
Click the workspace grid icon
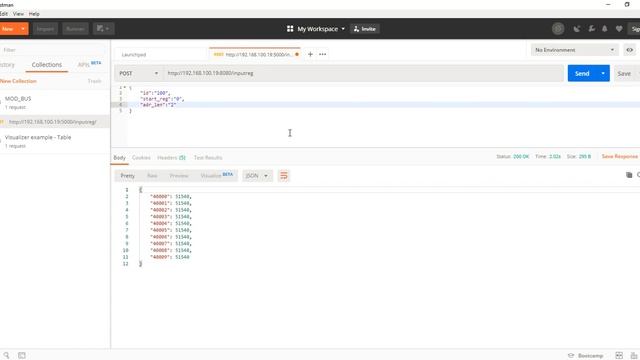pyautogui.click(x=290, y=29)
